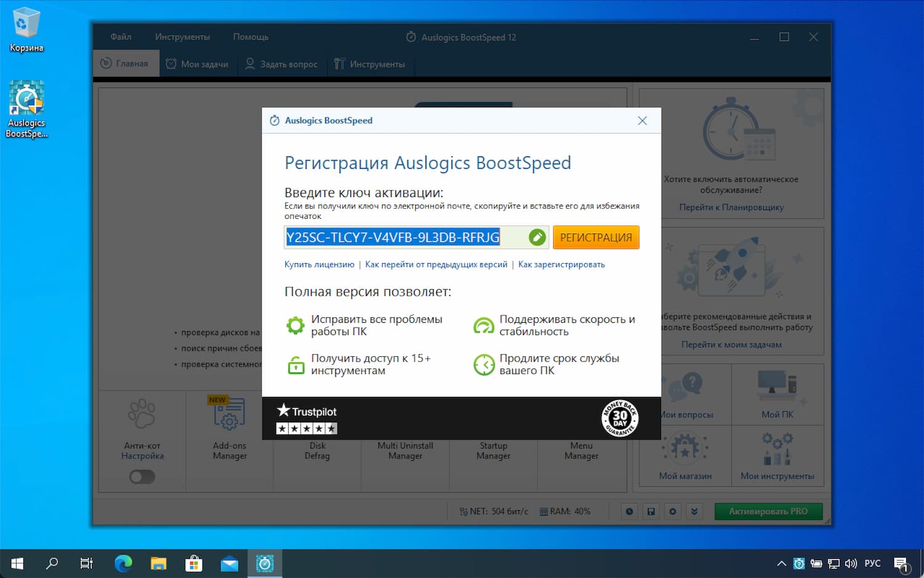This screenshot has height=578, width=924.
Task: Open the Mail app from the taskbar
Action: point(229,563)
